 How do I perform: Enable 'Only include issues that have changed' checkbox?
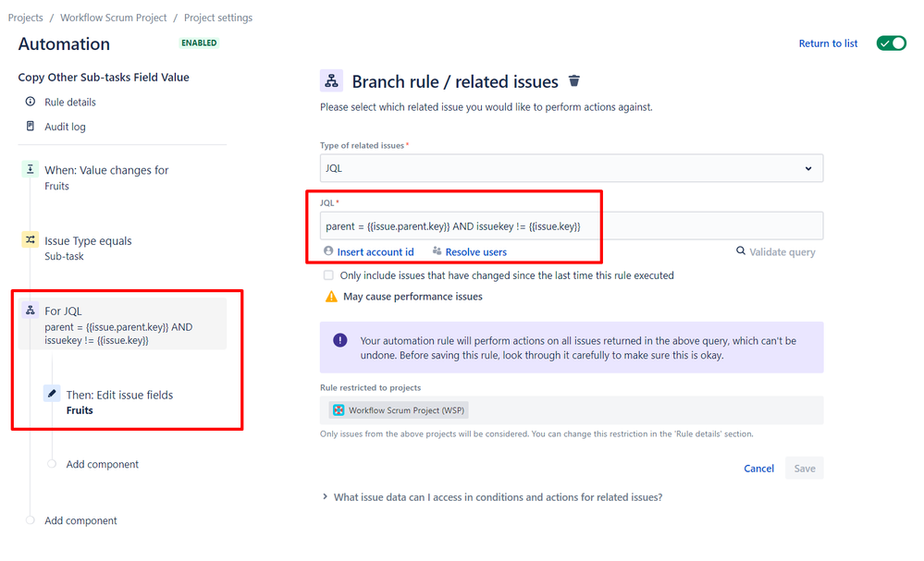coord(328,274)
